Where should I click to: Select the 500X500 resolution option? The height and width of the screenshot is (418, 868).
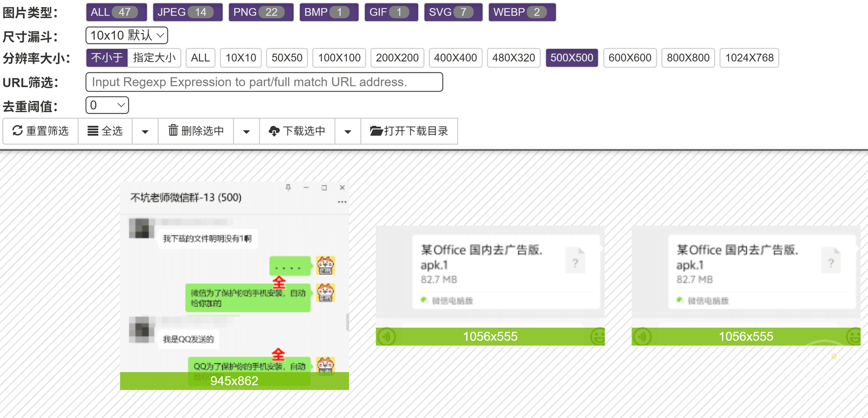pos(572,58)
